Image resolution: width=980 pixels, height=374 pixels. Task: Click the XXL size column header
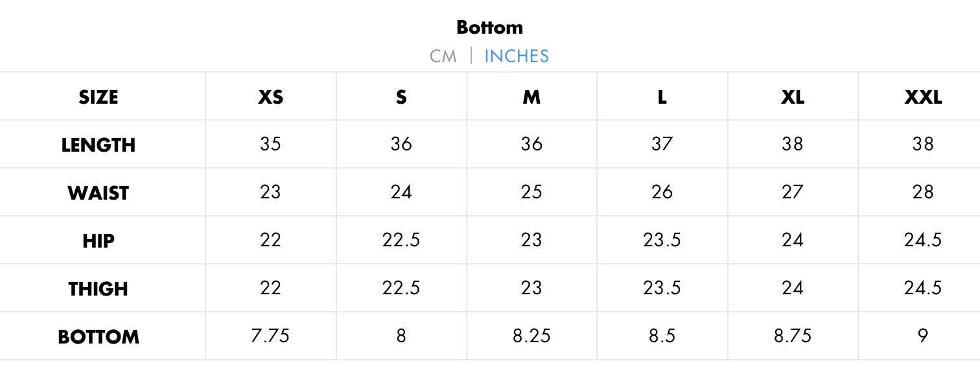pyautogui.click(x=923, y=97)
